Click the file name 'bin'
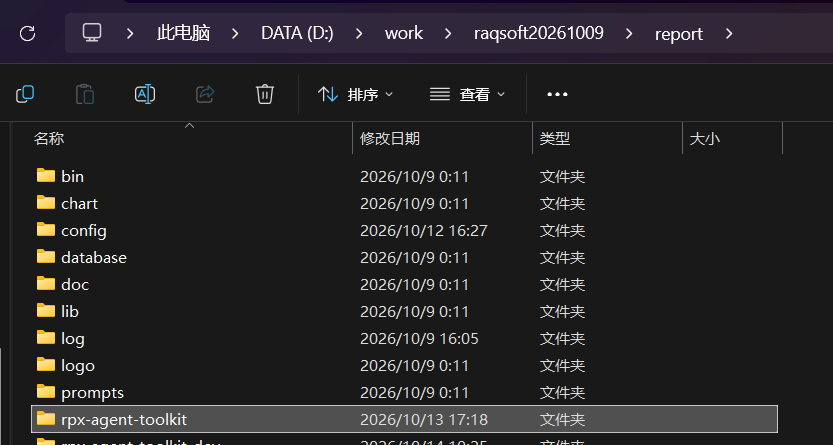This screenshot has height=445, width=833. (72, 176)
